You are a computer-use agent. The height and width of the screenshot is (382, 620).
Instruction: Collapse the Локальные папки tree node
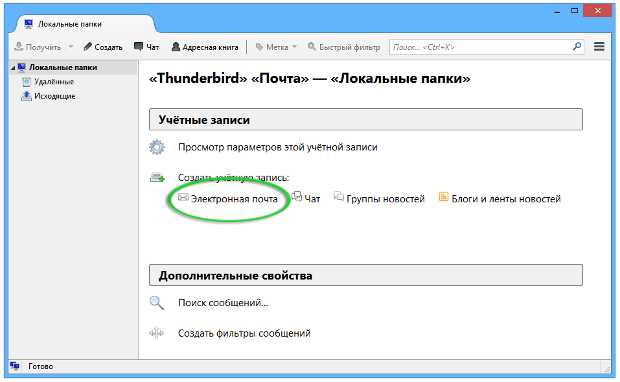[13, 68]
